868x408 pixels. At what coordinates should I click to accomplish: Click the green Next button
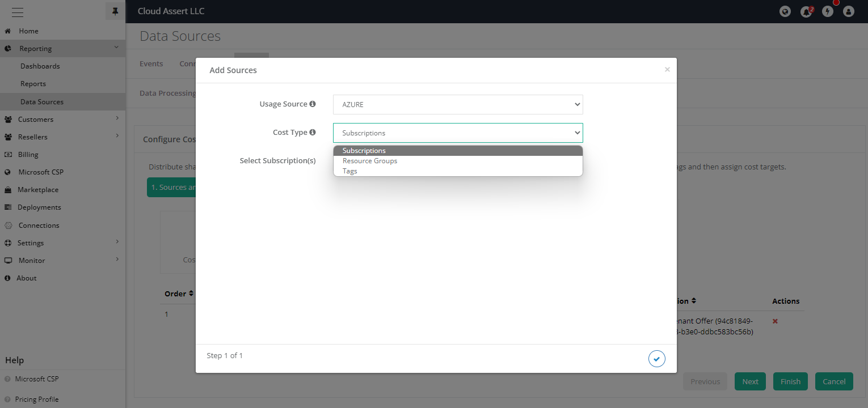(750, 381)
